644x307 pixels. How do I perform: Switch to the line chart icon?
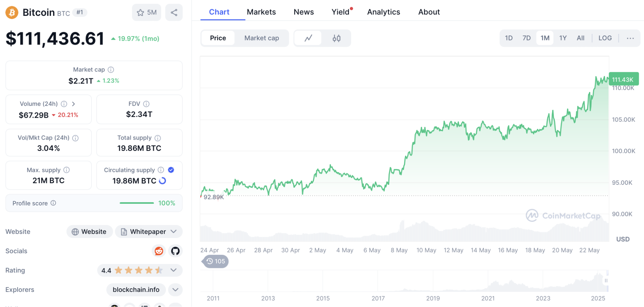(x=308, y=38)
